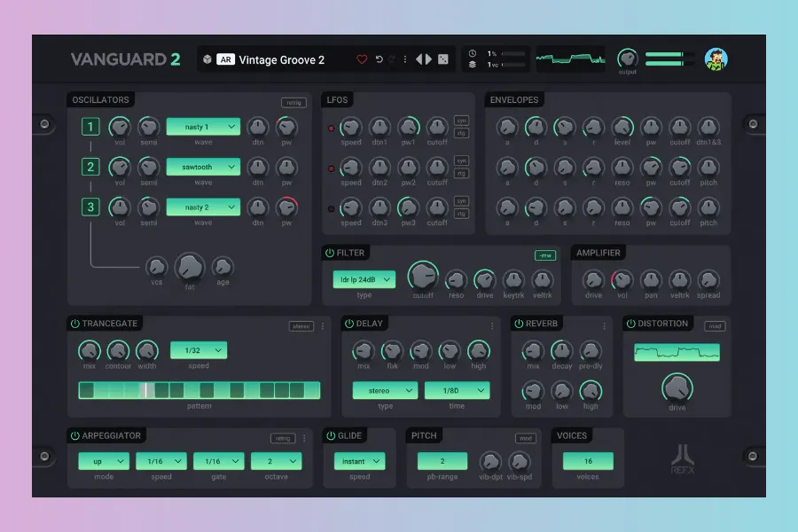Screen dimensions: 798x532
Task: Toggle the Filter power button
Action: 330,254
